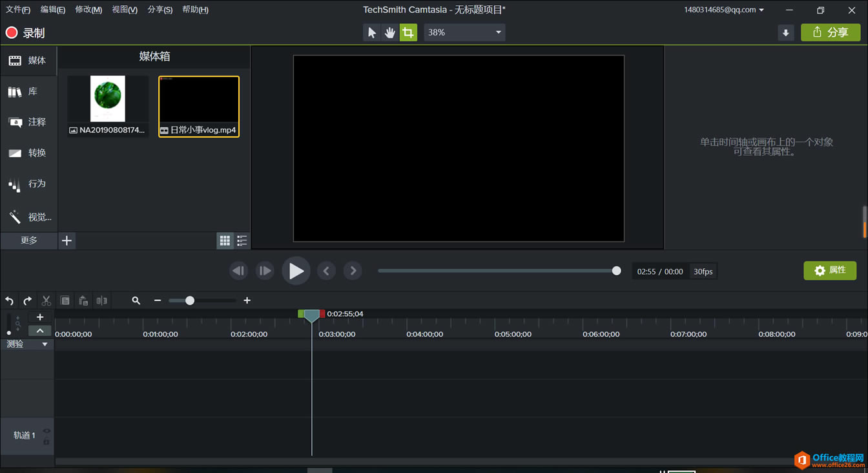This screenshot has width=868, height=473.
Task: Open the 分享(S) menu
Action: click(x=160, y=10)
